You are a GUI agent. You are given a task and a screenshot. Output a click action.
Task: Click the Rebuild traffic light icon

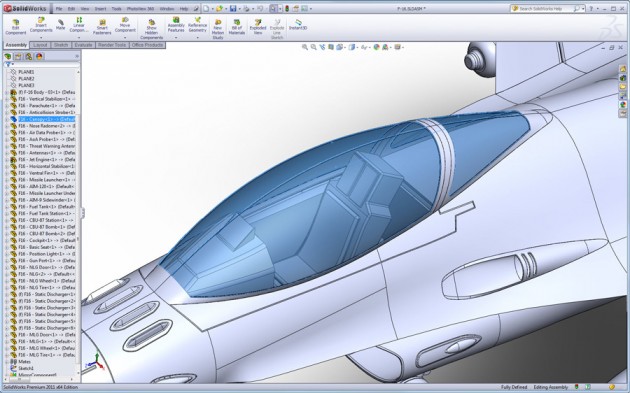tap(287, 8)
